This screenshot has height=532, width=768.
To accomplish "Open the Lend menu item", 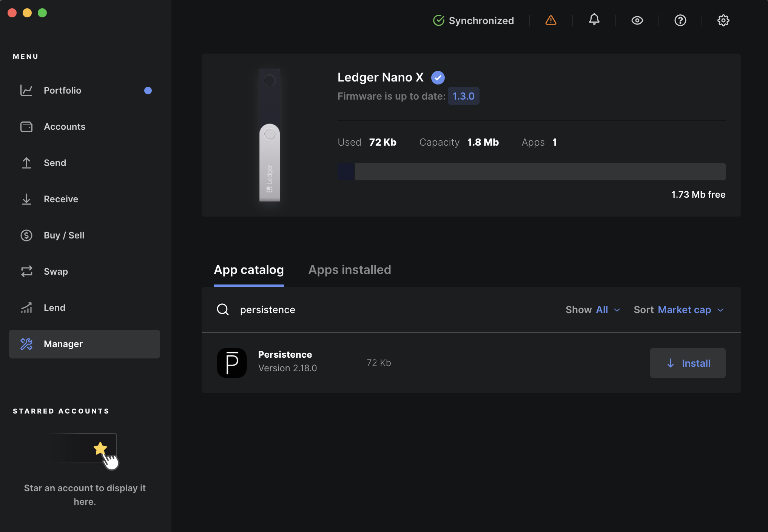I will pos(85,308).
